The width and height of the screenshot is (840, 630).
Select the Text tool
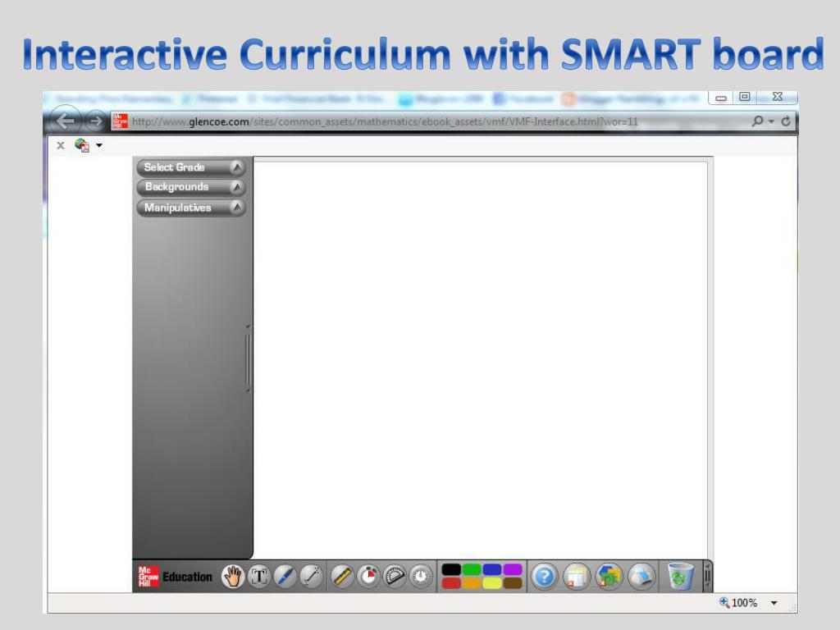(259, 577)
